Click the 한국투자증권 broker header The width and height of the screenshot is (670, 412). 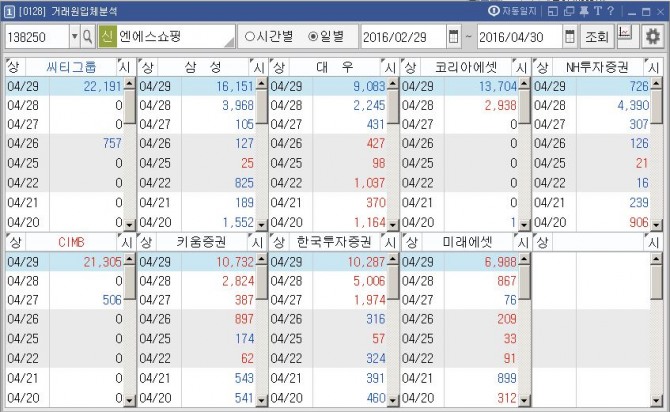(x=334, y=242)
